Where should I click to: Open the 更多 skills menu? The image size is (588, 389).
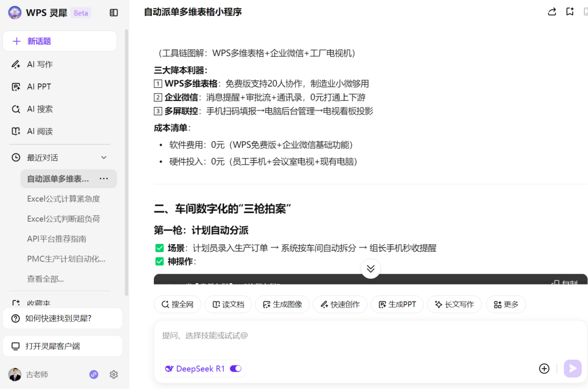point(506,305)
